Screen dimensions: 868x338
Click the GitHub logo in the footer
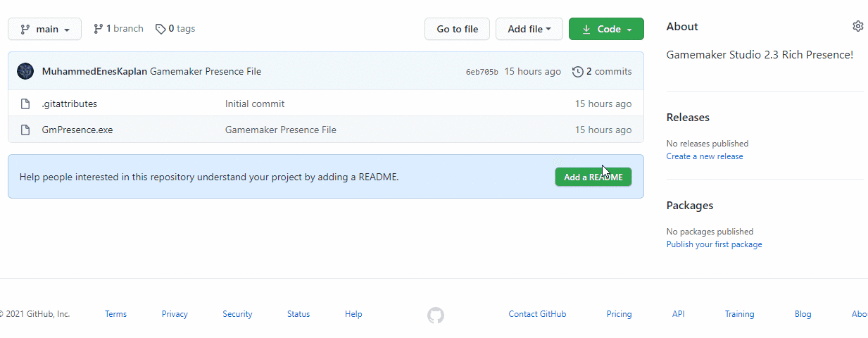(x=436, y=315)
